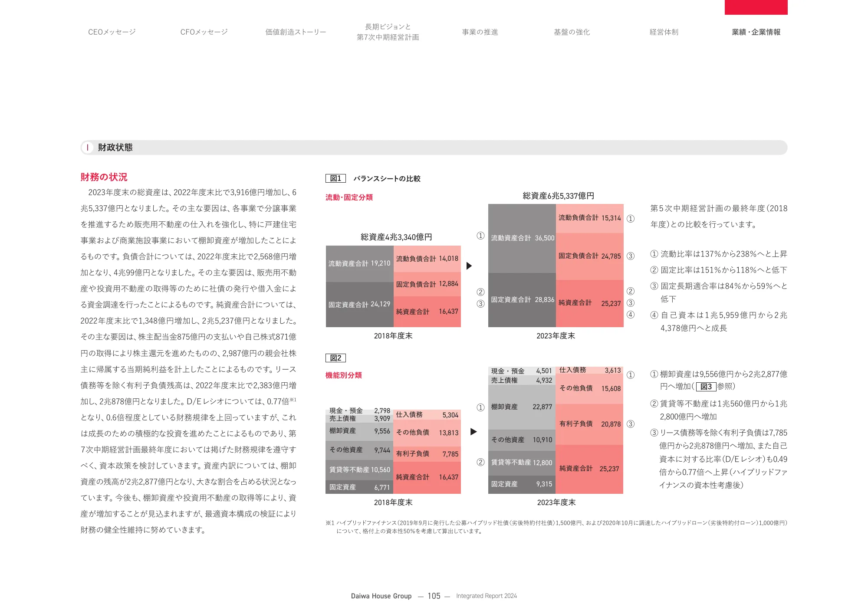Click 現金・預金 4,501 row
Image resolution: width=868 pixels, height=614 pixels.
[x=522, y=371]
